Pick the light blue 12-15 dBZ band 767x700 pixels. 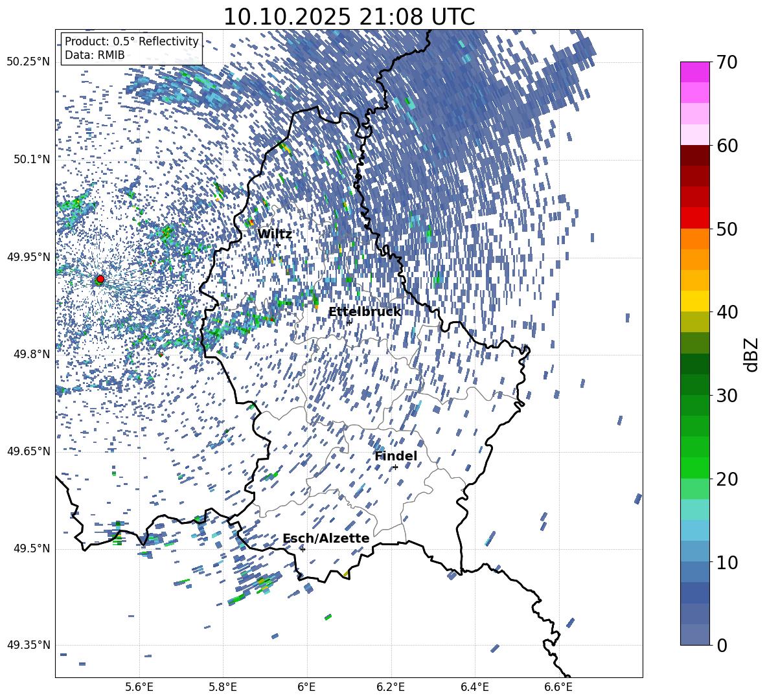point(694,530)
